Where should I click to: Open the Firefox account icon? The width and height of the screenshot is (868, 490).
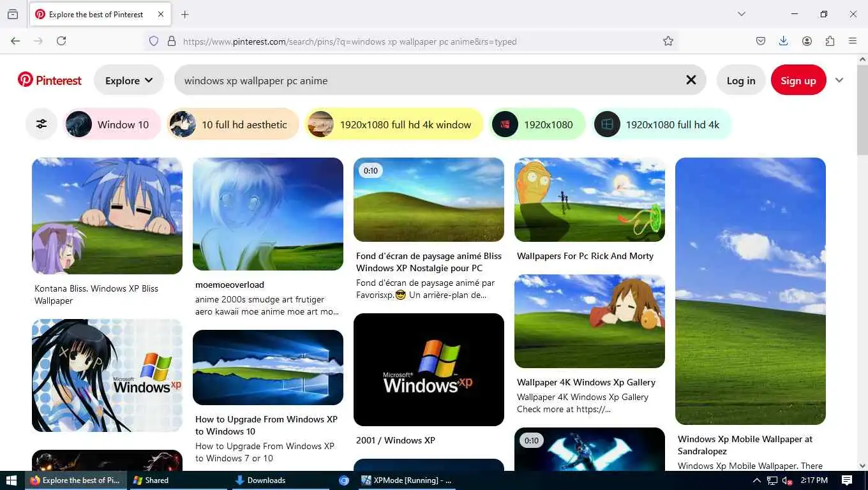[807, 41]
